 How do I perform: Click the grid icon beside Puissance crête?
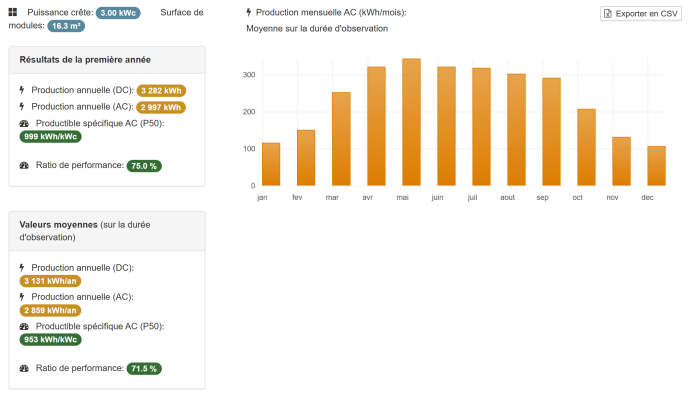(x=13, y=12)
